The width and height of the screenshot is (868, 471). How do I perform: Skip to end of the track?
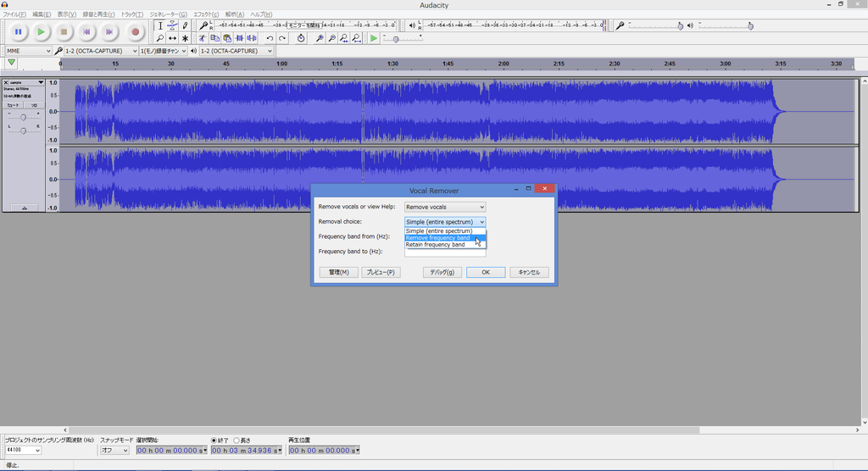(x=109, y=32)
